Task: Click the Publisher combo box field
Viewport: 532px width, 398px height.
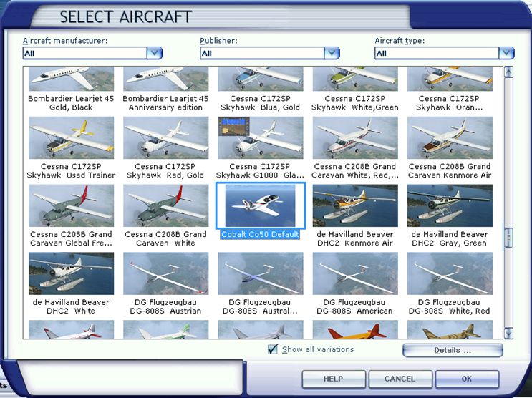Action: click(270, 53)
